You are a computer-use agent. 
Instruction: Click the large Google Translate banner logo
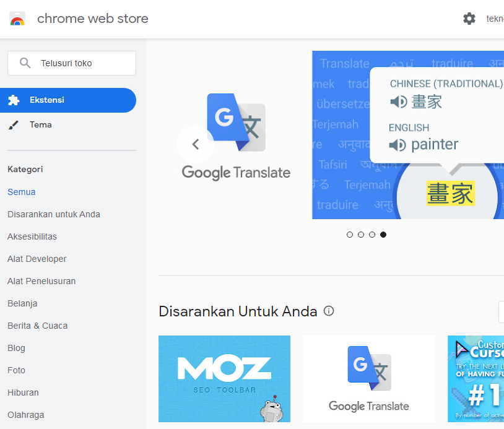pos(237,123)
